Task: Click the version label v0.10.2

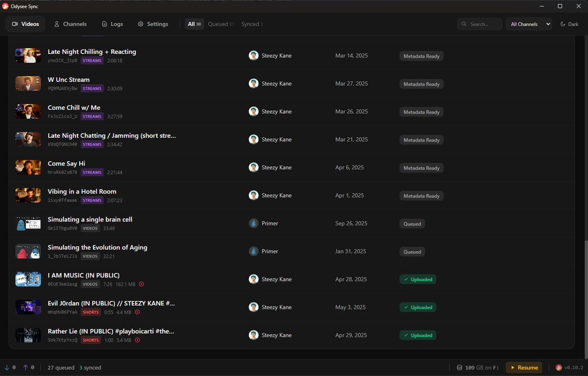Action: pos(574,368)
